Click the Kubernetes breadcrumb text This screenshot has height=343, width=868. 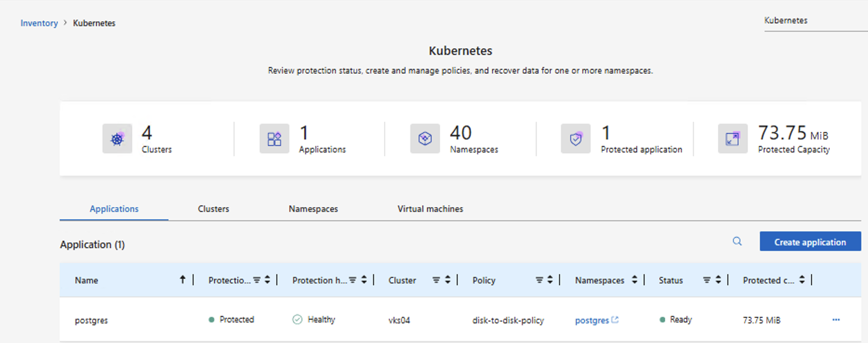click(x=94, y=23)
